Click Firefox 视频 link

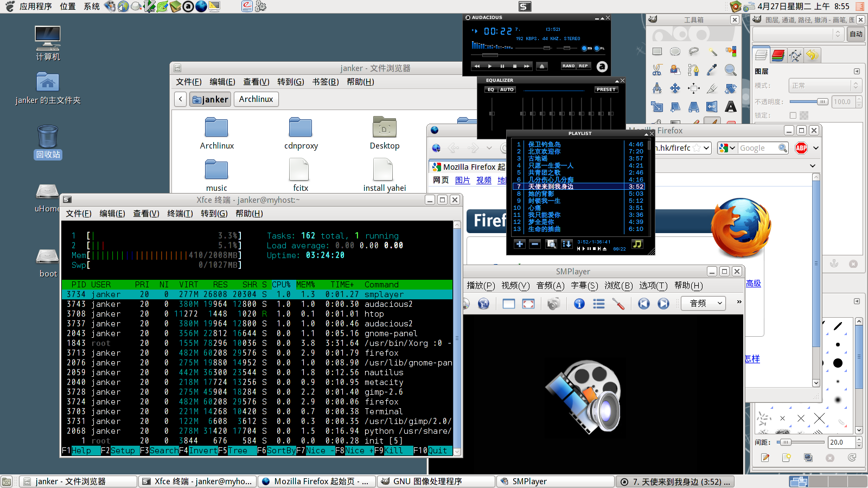(484, 180)
